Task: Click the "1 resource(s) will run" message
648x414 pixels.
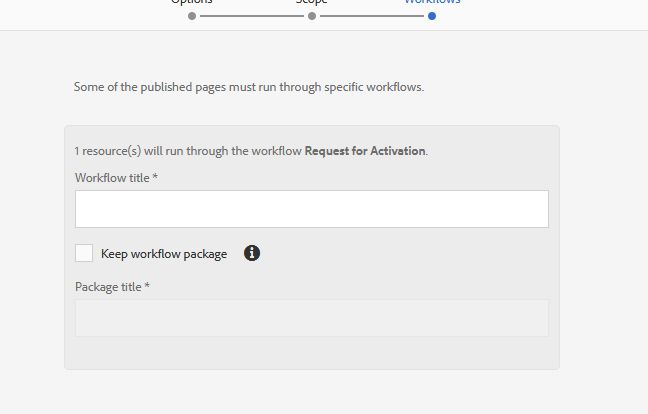Action: pos(188,151)
